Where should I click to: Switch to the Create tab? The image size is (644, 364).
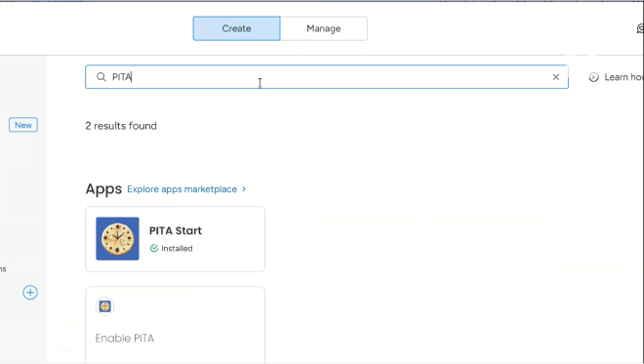[x=236, y=28]
